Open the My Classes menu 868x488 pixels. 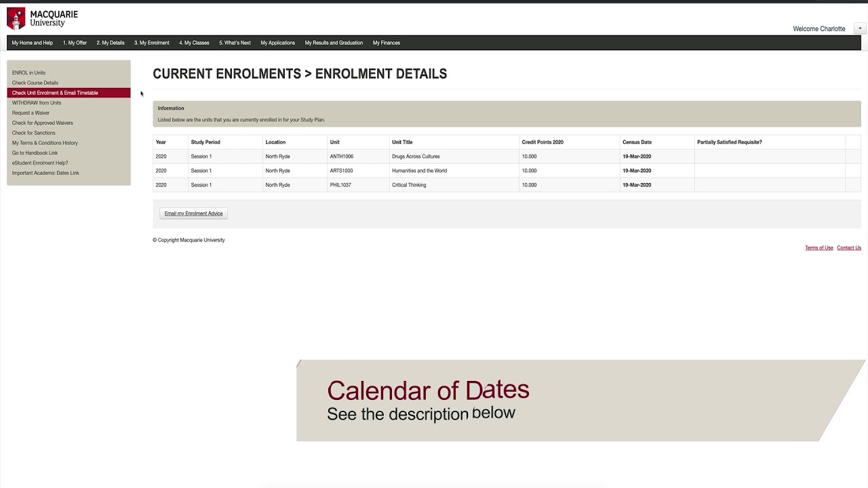pos(194,43)
